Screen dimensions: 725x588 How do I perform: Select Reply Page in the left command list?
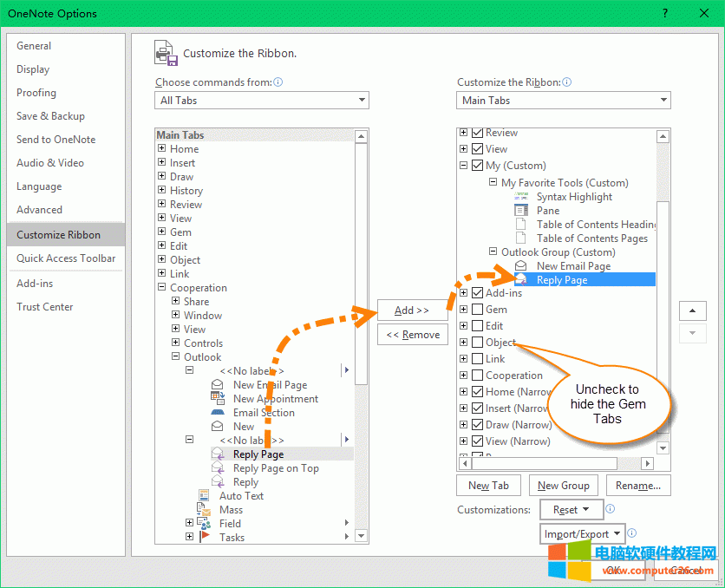point(258,454)
